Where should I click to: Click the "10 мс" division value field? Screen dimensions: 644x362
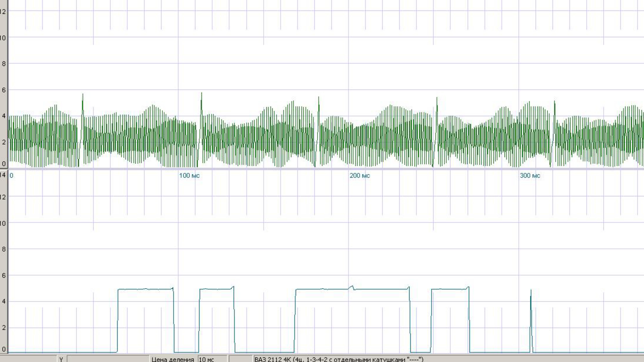[213, 359]
